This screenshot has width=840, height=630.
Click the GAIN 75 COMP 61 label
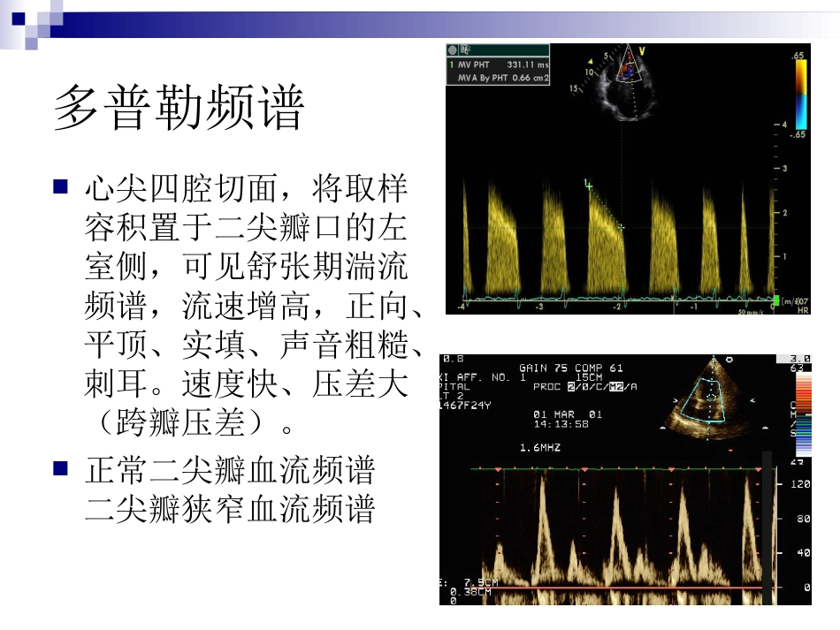[571, 368]
